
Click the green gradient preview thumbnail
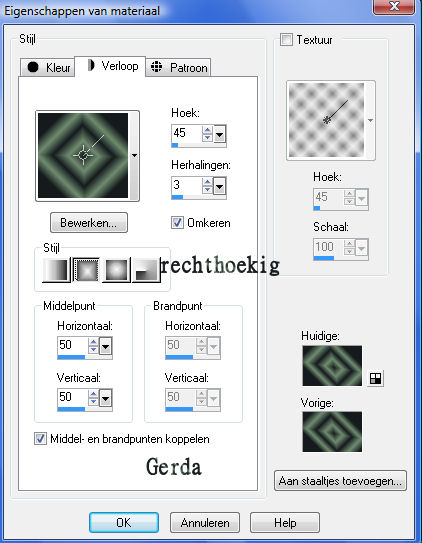tap(83, 155)
